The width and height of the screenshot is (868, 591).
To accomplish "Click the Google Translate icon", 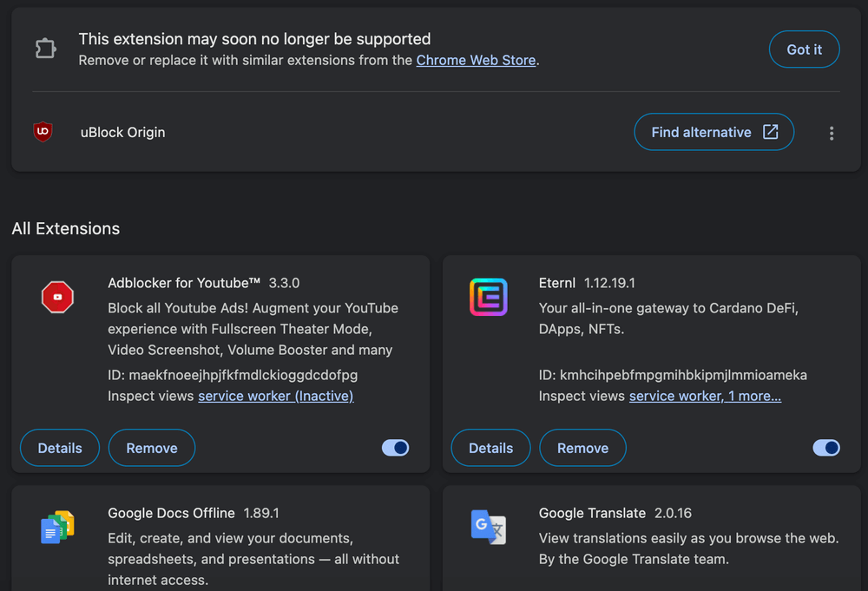I will pyautogui.click(x=488, y=527).
